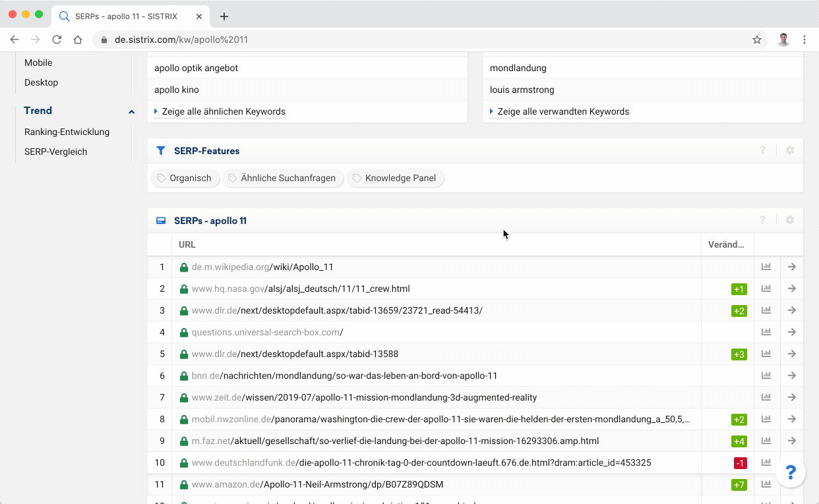This screenshot has width=819, height=504.
Task: Reload the page in browser
Action: pos(57,40)
